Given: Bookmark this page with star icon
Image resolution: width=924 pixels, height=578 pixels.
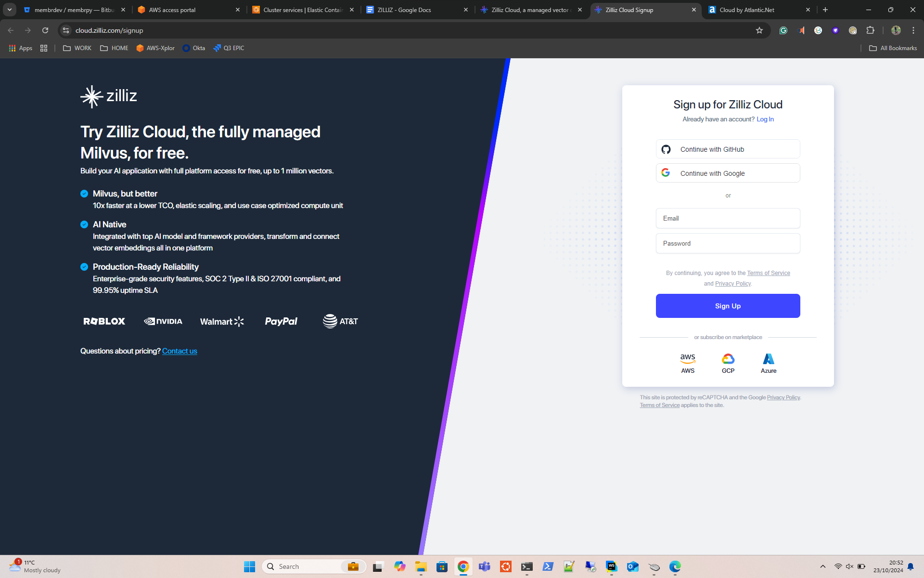Looking at the screenshot, I should 759,30.
